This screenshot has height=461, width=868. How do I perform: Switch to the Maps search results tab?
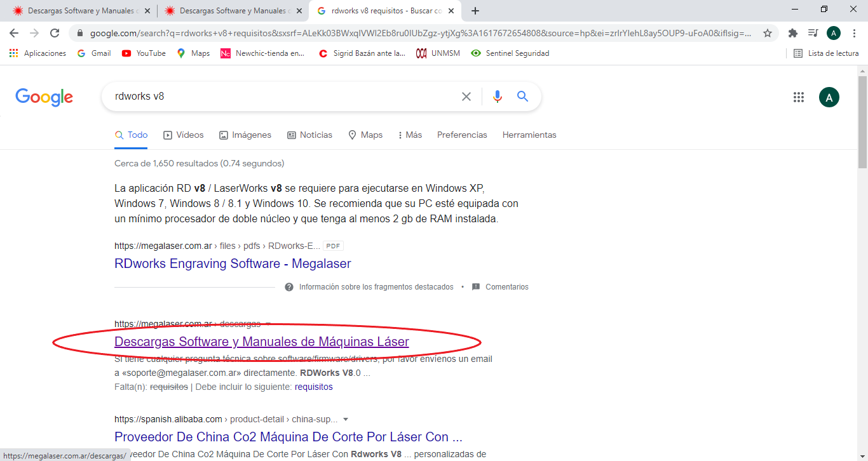coord(365,135)
